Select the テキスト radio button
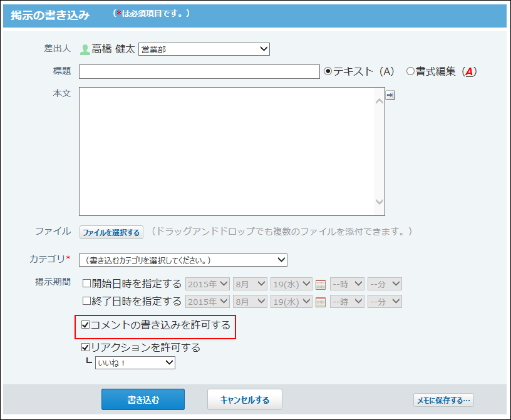511x420 pixels. tap(328, 71)
